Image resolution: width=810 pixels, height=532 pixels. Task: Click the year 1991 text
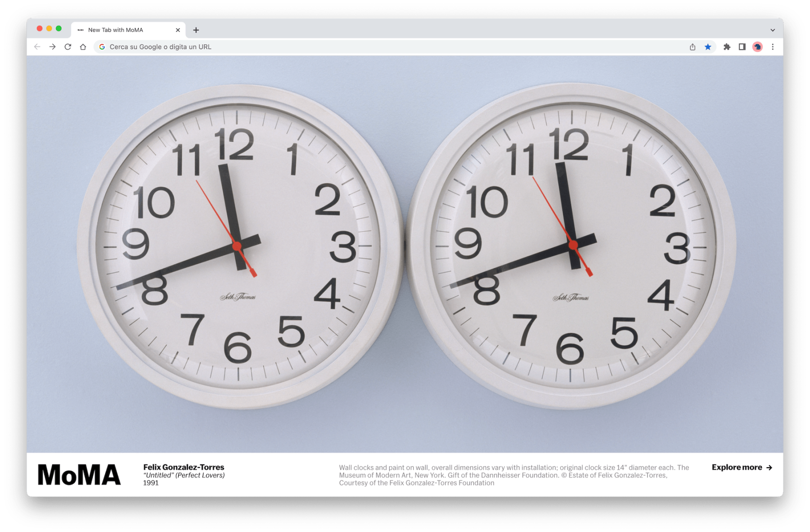(151, 483)
